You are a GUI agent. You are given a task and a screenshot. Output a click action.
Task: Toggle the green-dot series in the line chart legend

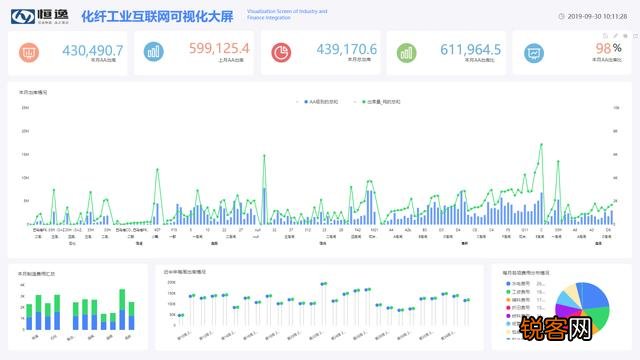pos(381,102)
